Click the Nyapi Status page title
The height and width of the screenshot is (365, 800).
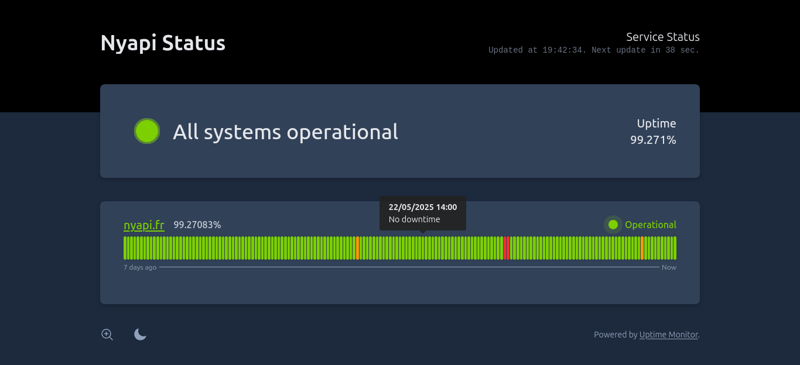point(163,43)
